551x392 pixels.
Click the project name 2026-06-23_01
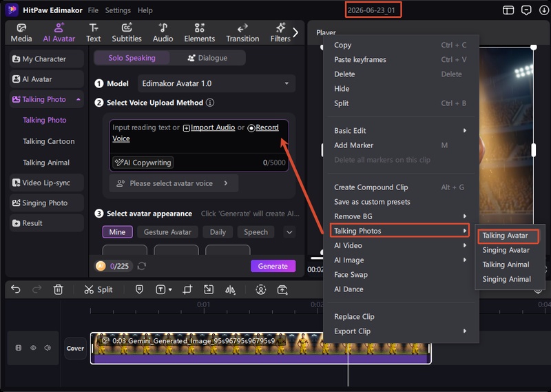pos(373,10)
